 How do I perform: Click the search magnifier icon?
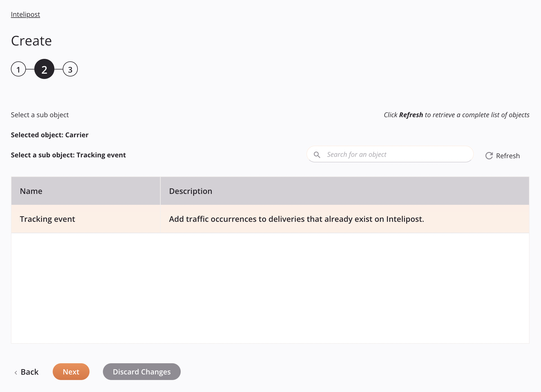tap(318, 154)
